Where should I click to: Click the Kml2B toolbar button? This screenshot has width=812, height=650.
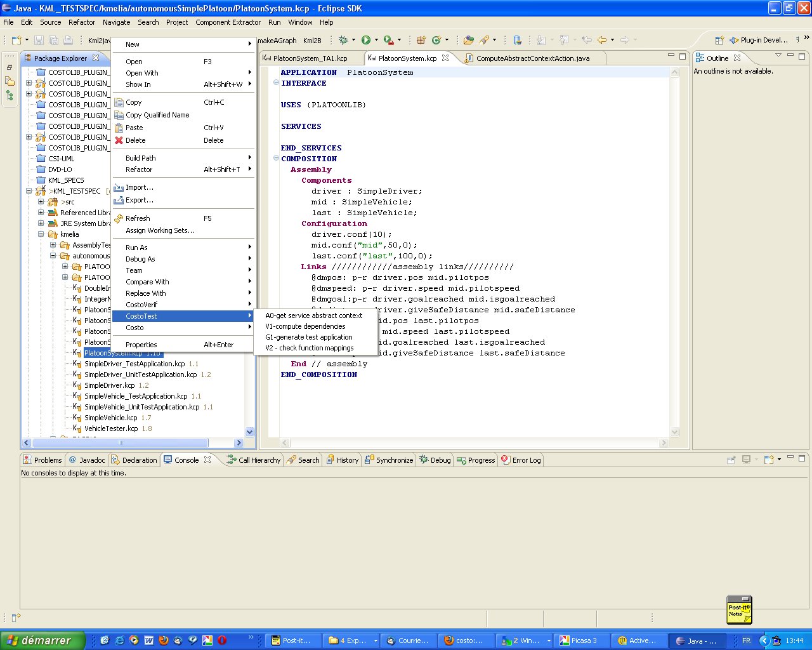point(312,40)
